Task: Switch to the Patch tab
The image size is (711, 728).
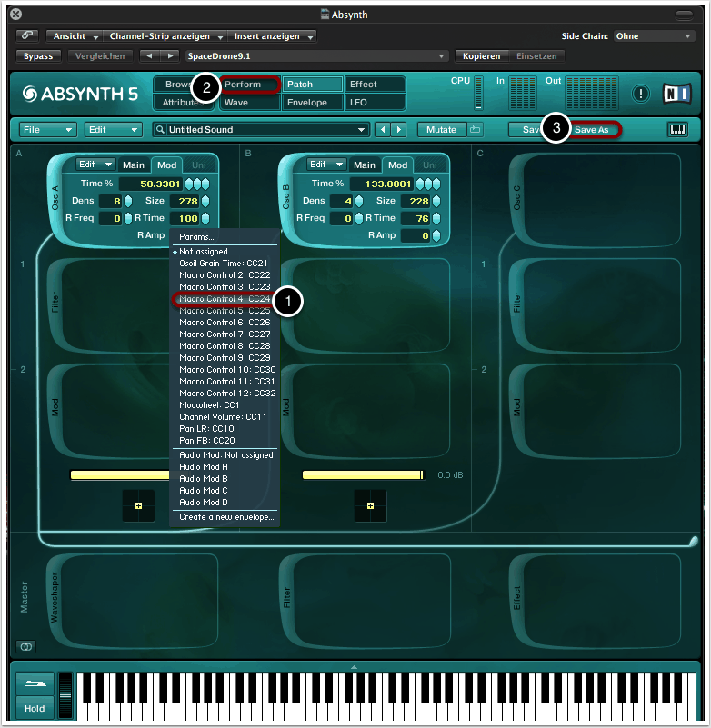Action: coord(313,84)
